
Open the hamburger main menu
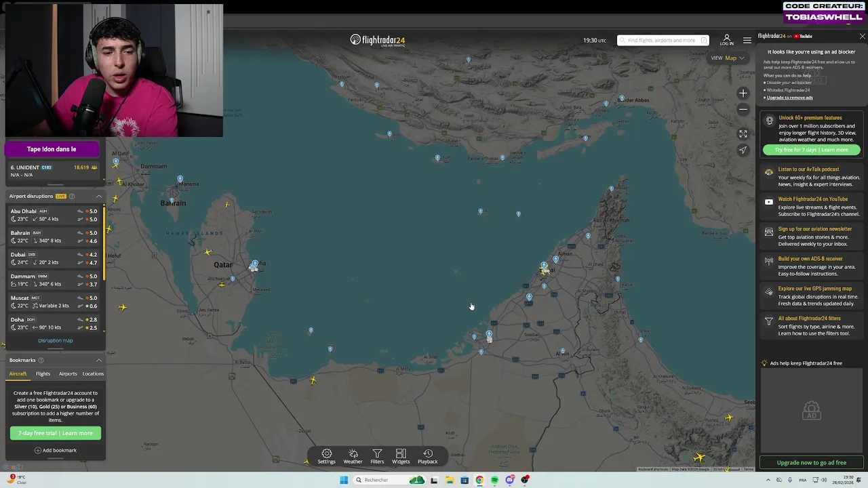(747, 40)
